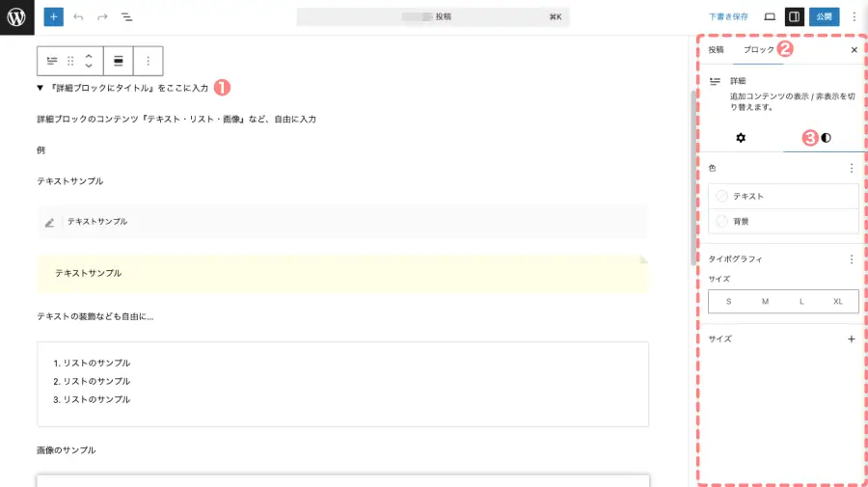Viewport: 868px width, 487px height.
Task: Click the 公開 publish button
Action: point(824,16)
